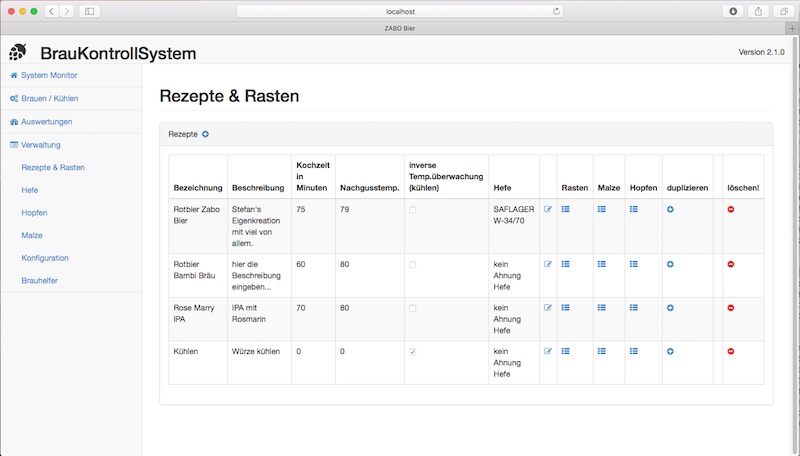This screenshot has height=456, width=800.
Task: Delete the Kühlen recipe
Action: click(731, 351)
